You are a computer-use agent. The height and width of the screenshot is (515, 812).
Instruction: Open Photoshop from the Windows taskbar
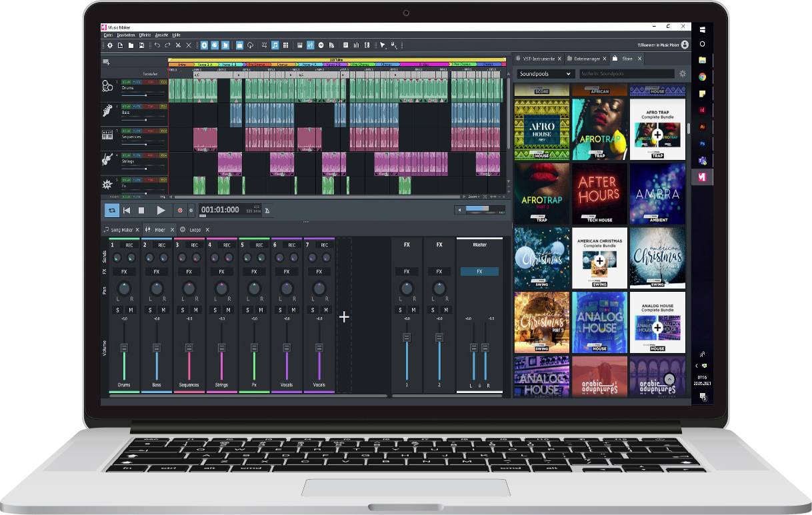702,143
